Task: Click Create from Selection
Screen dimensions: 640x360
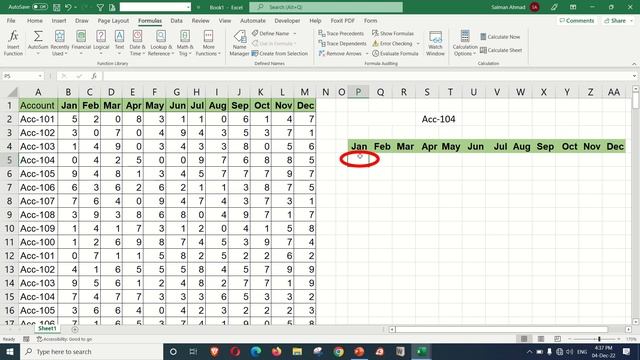Action: tap(280, 53)
